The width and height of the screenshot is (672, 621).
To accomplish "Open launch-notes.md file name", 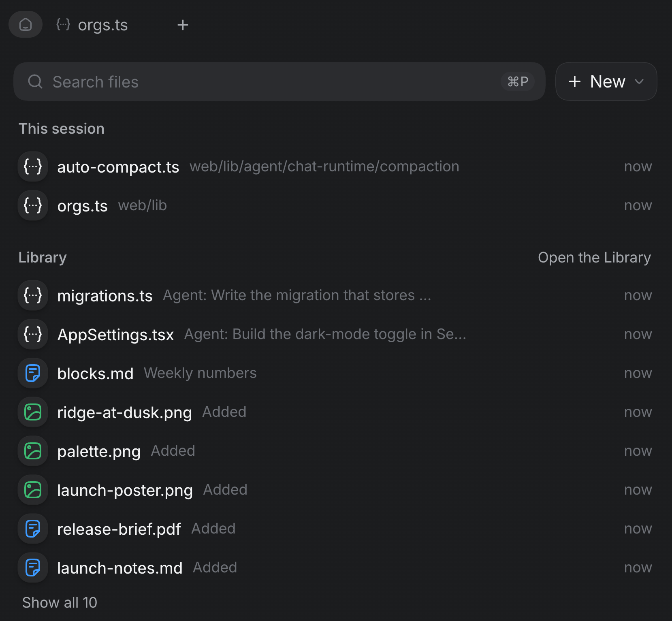I will (x=120, y=568).
